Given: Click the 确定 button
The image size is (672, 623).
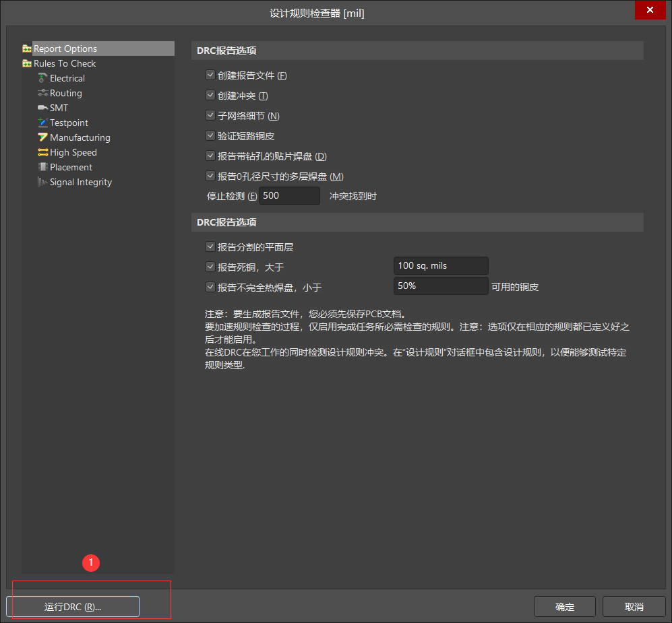Looking at the screenshot, I should [564, 607].
